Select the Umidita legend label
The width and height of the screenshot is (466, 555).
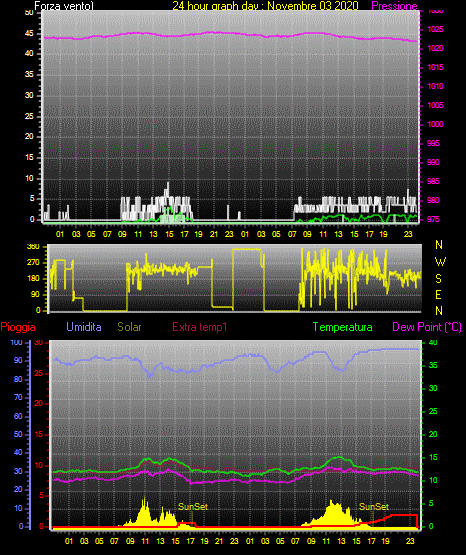(x=84, y=327)
